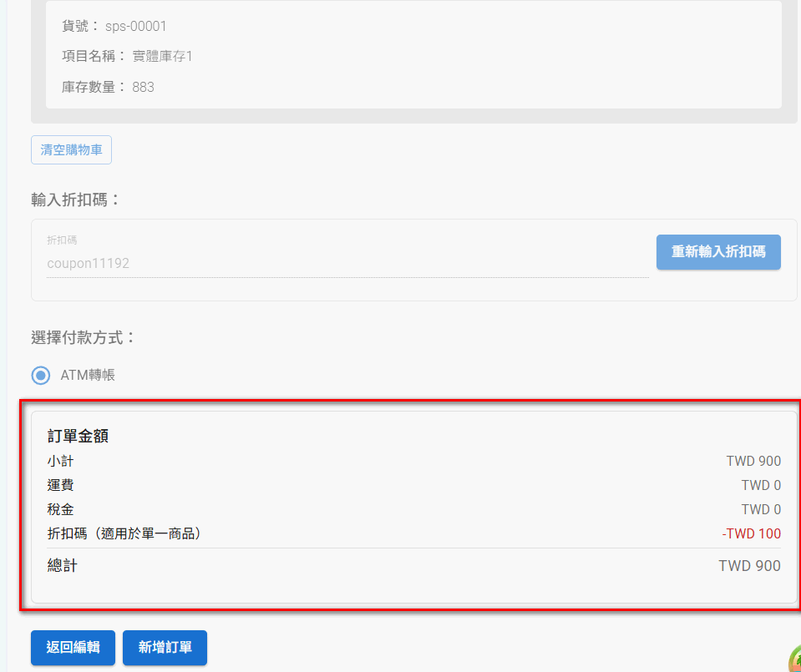Click the 輸入折扣碼 section heading
Image resolution: width=801 pixels, height=672 pixels.
click(x=76, y=200)
